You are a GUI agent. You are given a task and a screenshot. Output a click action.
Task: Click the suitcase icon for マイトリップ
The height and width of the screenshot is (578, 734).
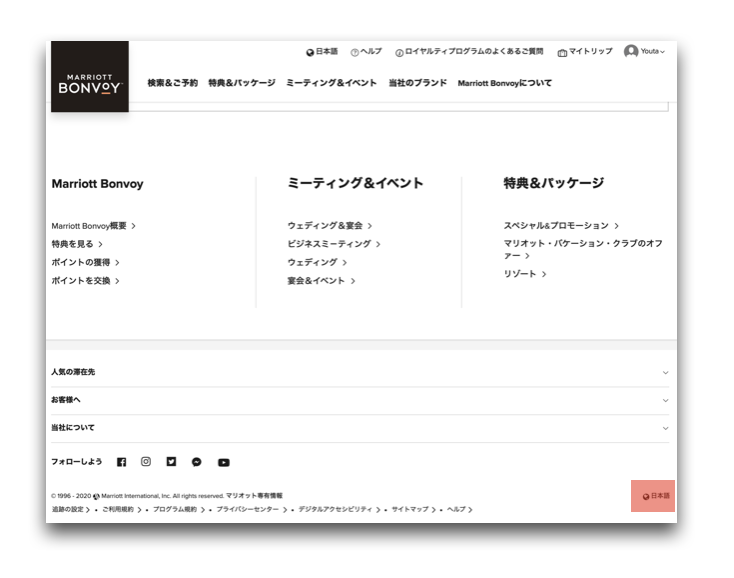[x=562, y=53]
